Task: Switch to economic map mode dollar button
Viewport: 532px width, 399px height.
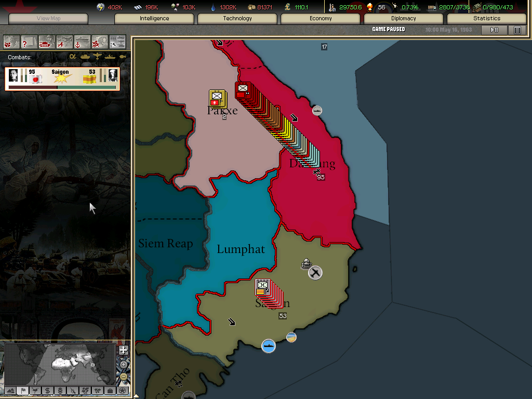Action: pos(48,391)
